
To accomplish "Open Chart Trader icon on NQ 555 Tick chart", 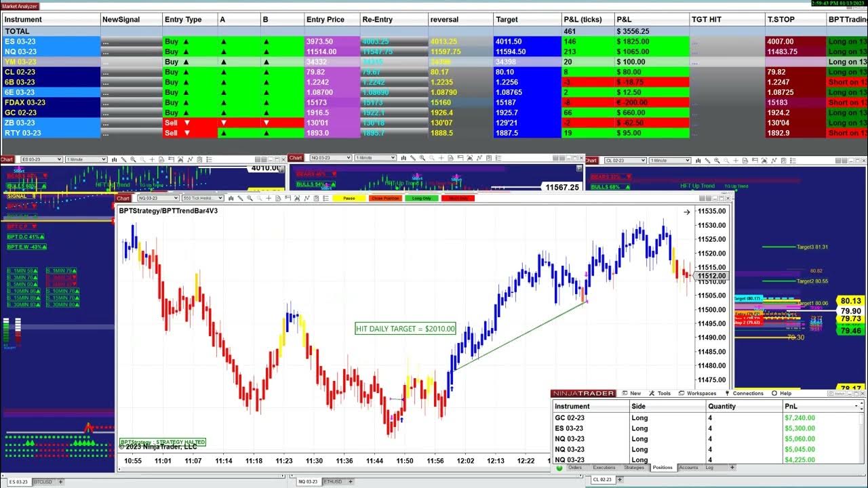I will [x=288, y=198].
